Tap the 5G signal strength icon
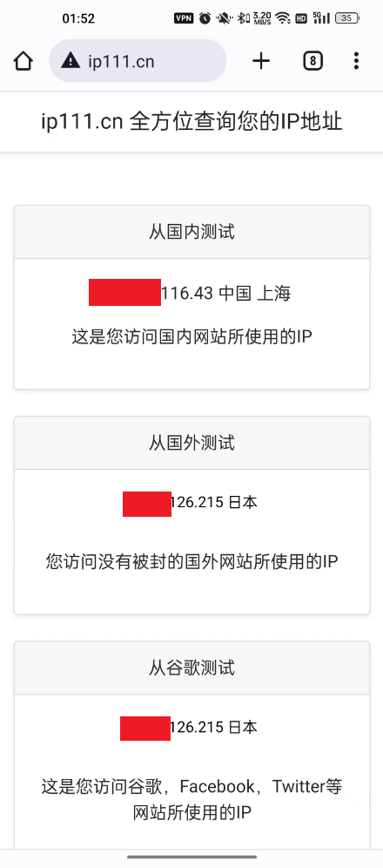This screenshot has width=383, height=868. pos(322,18)
